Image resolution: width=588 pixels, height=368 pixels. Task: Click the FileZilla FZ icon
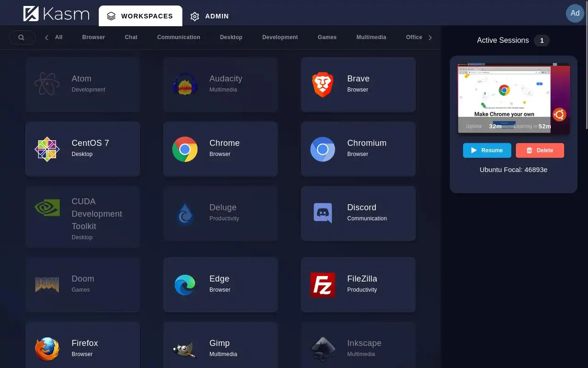pyautogui.click(x=322, y=285)
